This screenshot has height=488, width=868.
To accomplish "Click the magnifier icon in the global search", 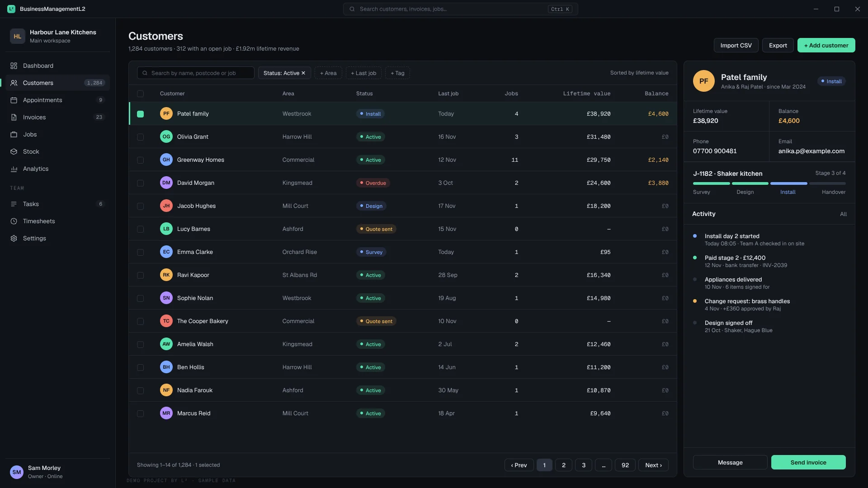I will tap(352, 9).
